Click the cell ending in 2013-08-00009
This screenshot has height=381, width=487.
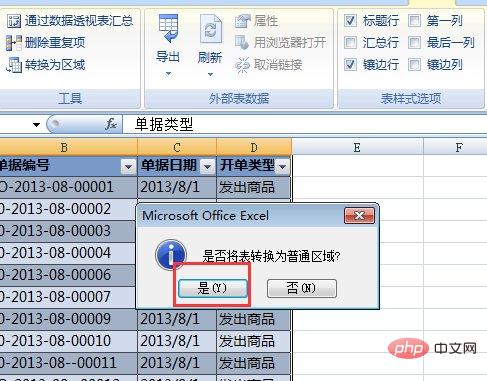click(x=68, y=319)
